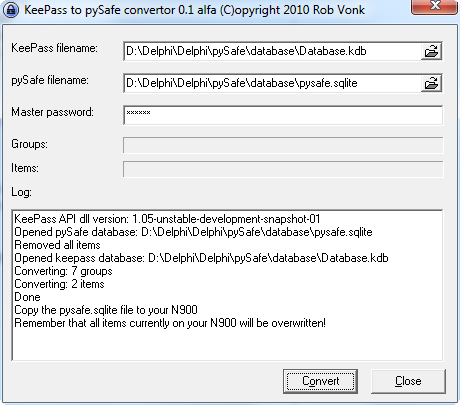Click the Close button at the bottom
The height and width of the screenshot is (405, 460).
(x=408, y=381)
